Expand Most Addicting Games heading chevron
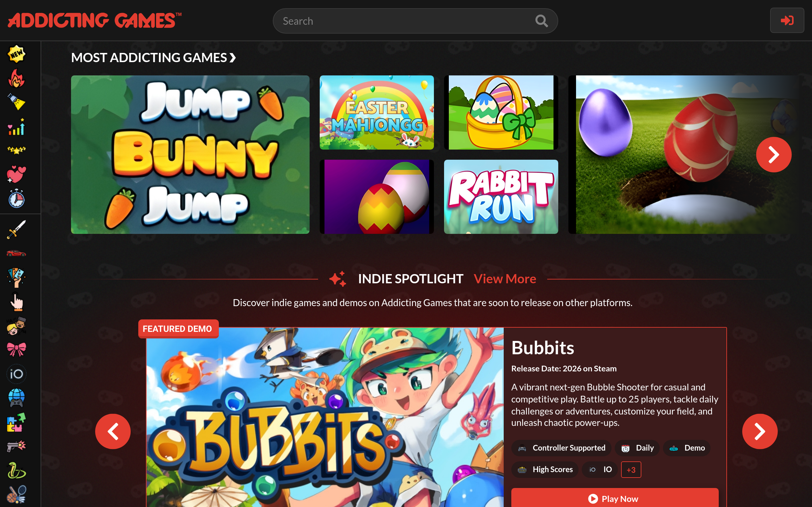Screen dimensions: 812x507 (232, 58)
